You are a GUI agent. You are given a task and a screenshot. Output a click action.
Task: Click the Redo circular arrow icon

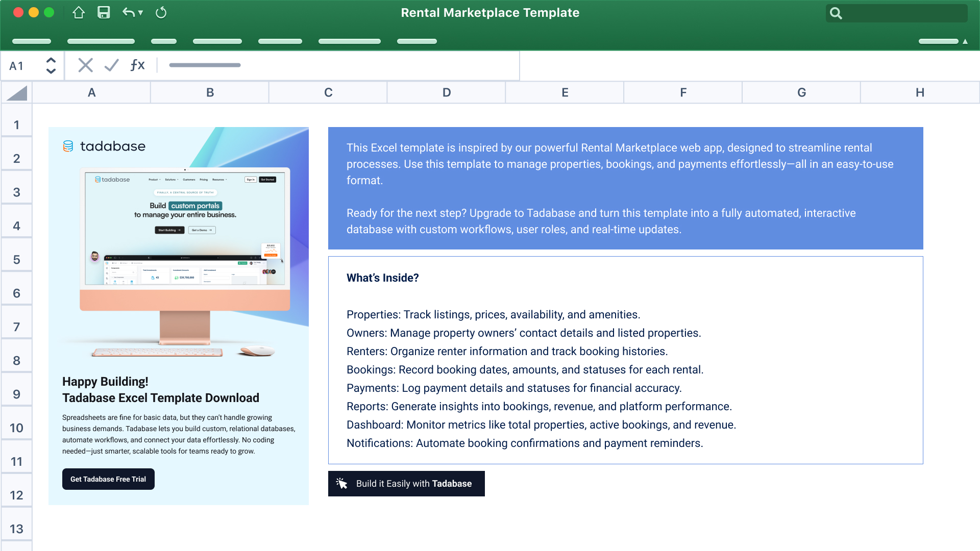[161, 13]
